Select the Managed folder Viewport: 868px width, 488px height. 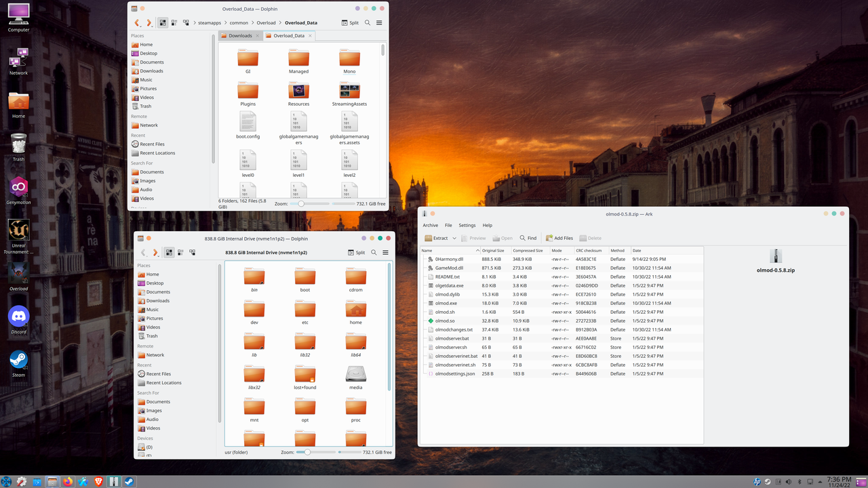(298, 61)
